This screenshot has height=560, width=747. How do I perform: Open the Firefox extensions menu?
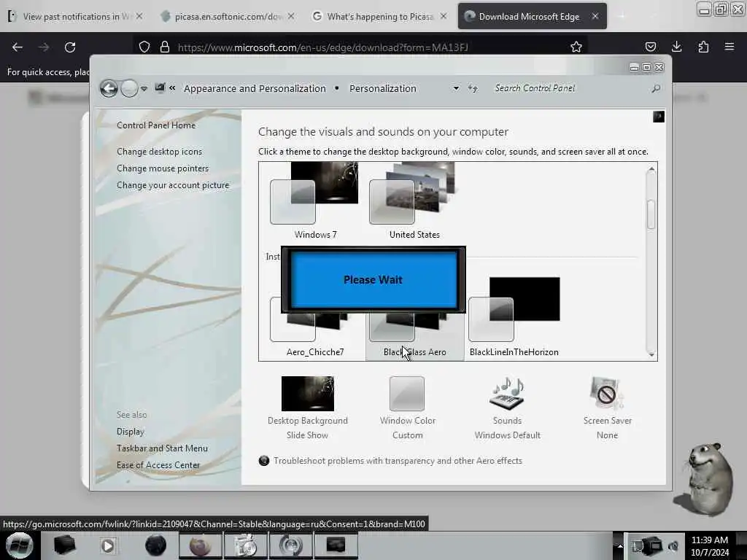pos(703,47)
